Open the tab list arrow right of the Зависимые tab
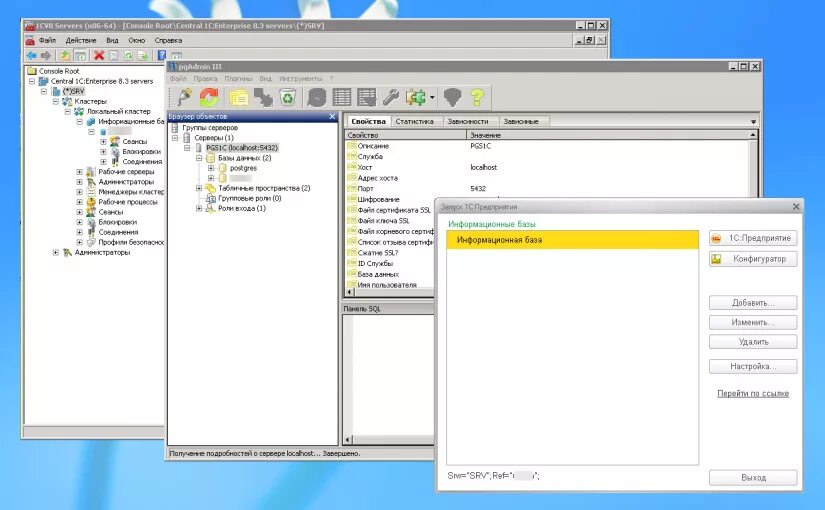Screen dimensions: 825x510 pos(753,122)
